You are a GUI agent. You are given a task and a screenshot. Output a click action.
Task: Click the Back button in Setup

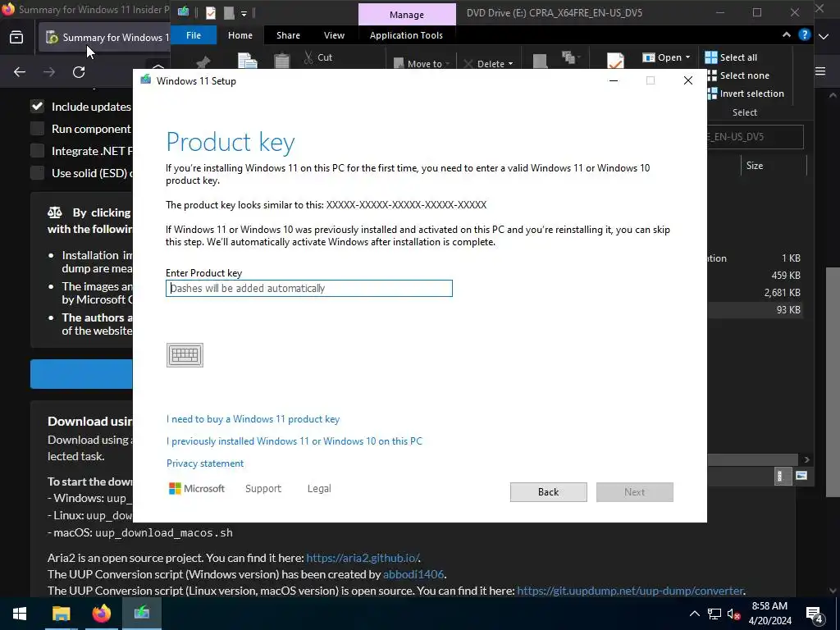pos(548,492)
